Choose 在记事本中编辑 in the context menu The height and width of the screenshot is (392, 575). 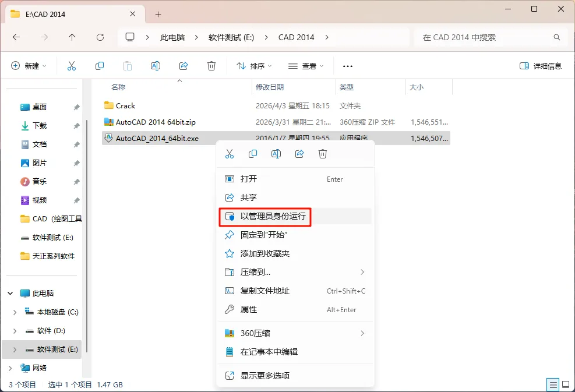click(x=295, y=352)
